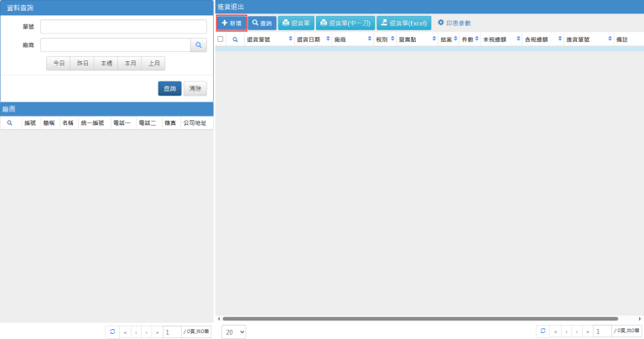Image resolution: width=644 pixels, height=339 pixels.
Task: Click the 簡稱 column header
Action: [x=49, y=123]
